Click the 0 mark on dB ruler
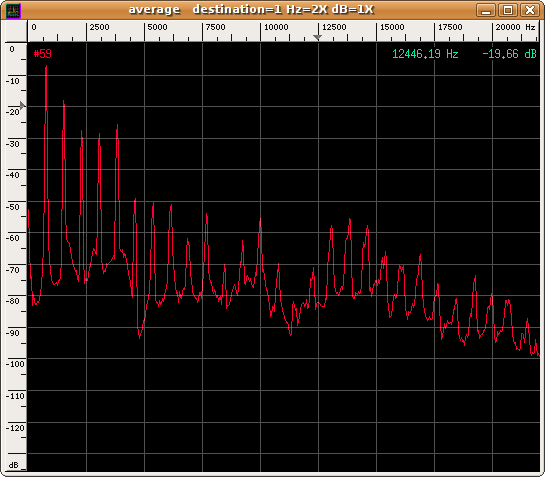 12,49
